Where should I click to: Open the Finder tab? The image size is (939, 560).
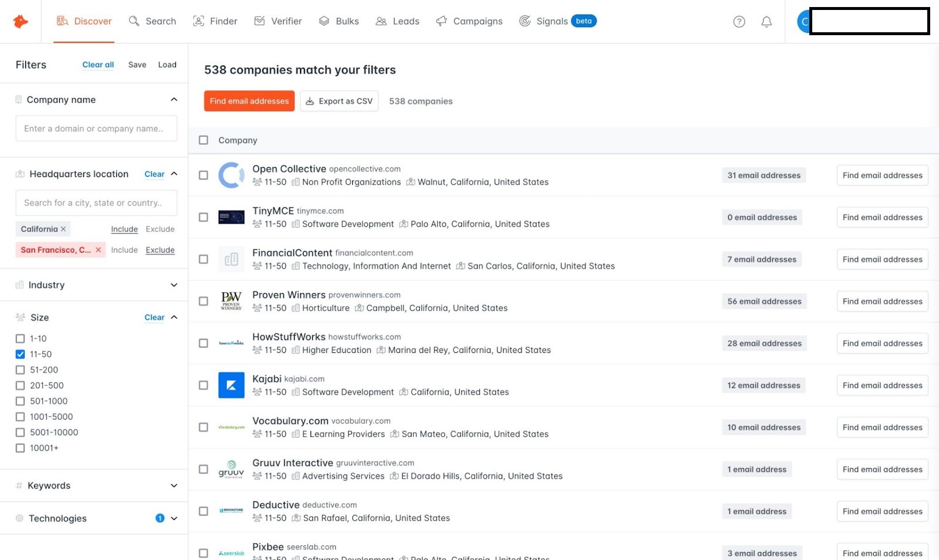coord(215,21)
